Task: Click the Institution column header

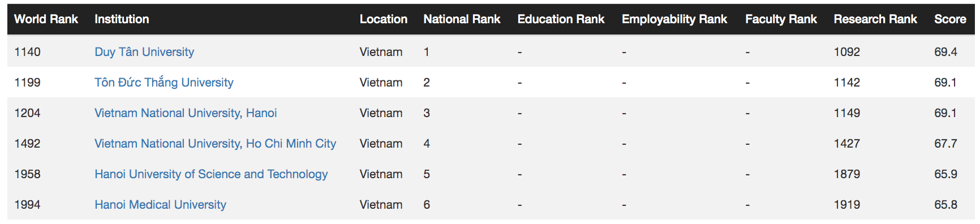Action: click(x=122, y=19)
